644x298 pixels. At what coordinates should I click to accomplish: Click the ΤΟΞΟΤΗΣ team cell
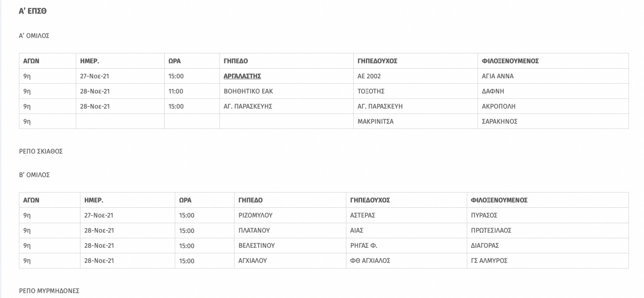pos(415,91)
